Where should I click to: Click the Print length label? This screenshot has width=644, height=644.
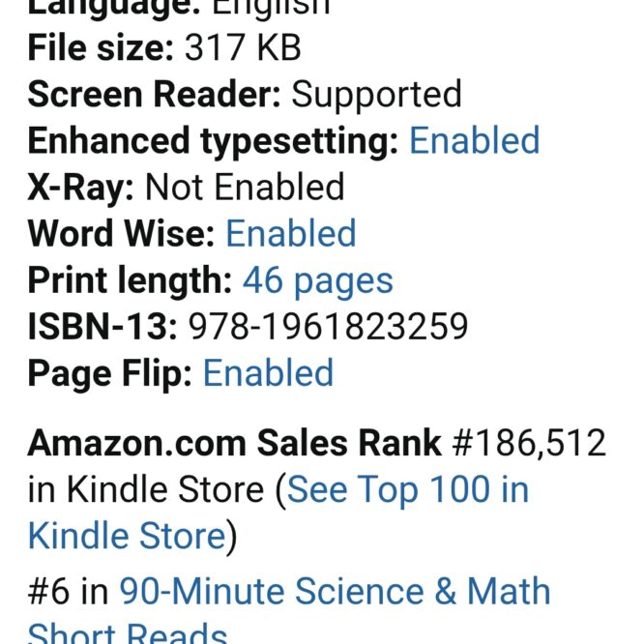130,280
